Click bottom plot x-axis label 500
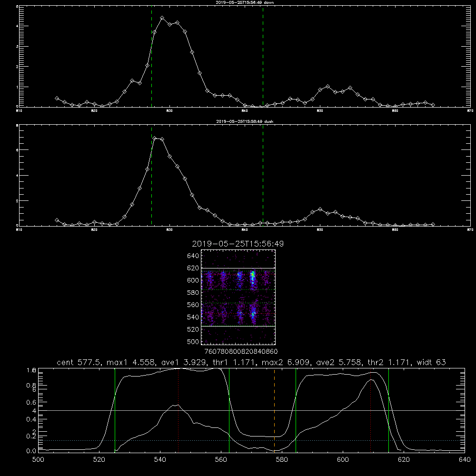Screen dimensions: 476x476 38,460
